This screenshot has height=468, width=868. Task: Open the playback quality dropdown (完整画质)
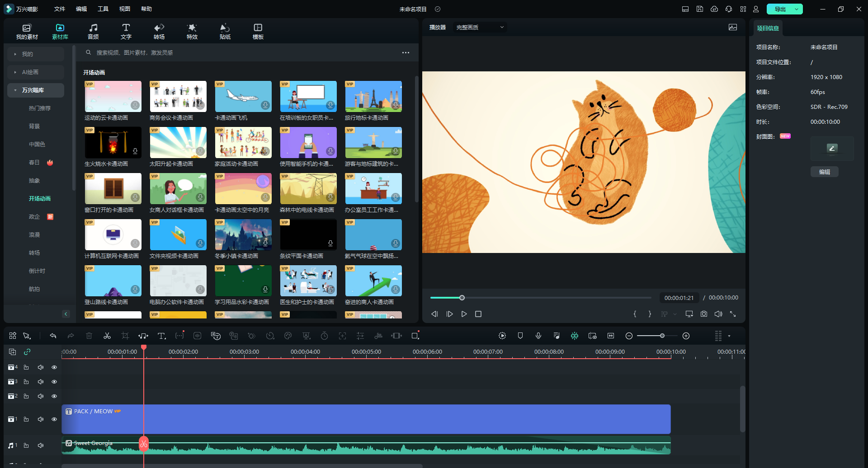[x=479, y=28]
